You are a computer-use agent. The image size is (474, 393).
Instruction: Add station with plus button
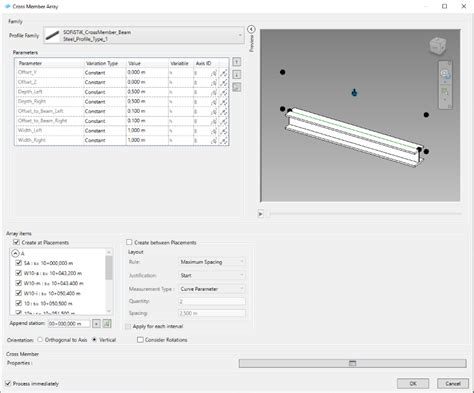[x=96, y=324]
